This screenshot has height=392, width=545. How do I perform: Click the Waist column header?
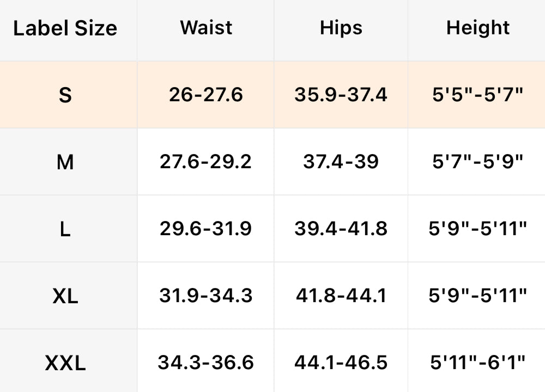pos(206,28)
